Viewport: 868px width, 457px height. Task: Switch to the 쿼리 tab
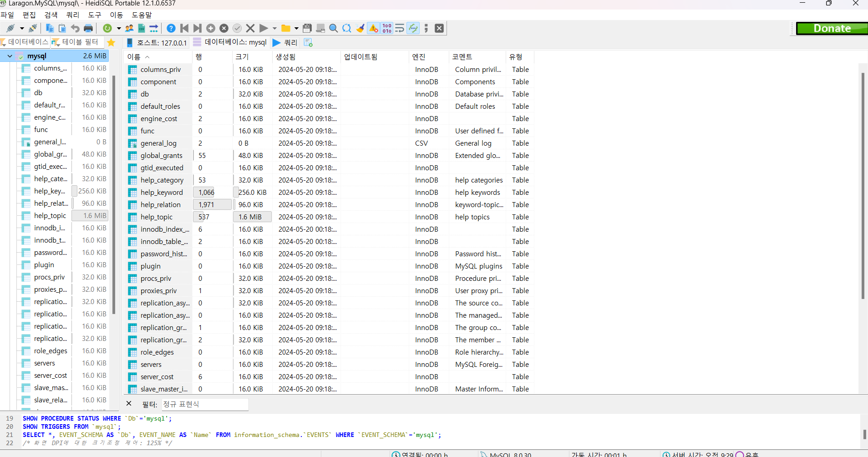[x=285, y=42]
